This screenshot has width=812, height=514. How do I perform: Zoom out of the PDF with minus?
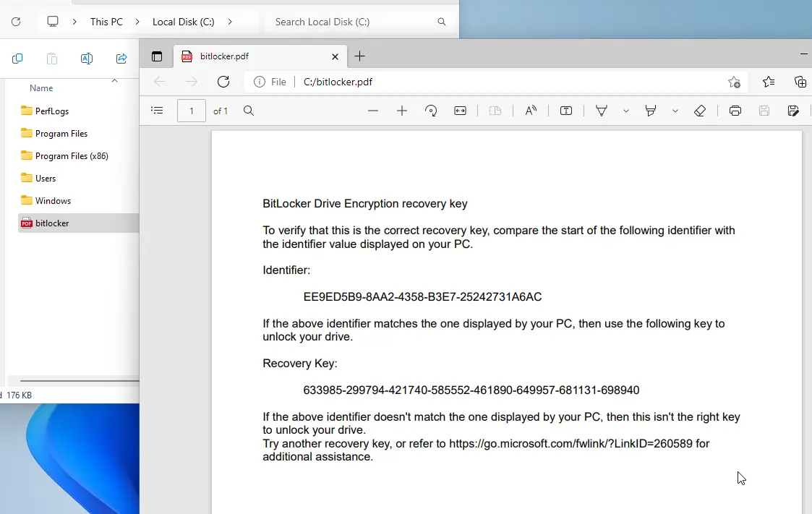point(373,111)
